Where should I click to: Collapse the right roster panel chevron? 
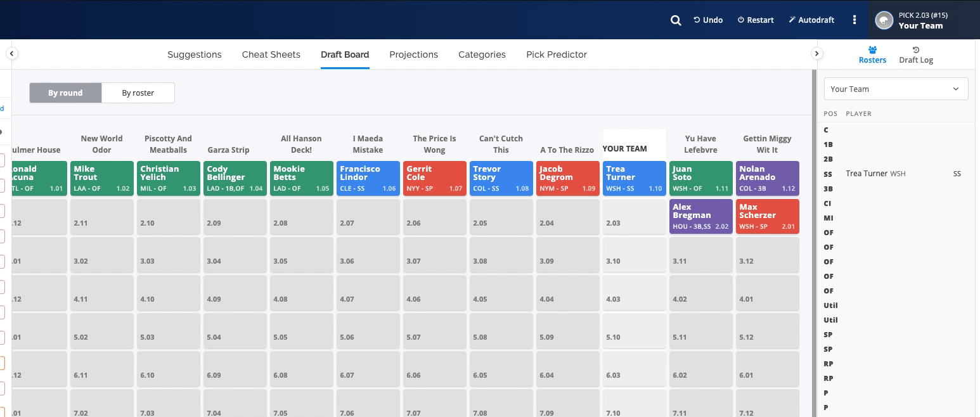(x=816, y=54)
